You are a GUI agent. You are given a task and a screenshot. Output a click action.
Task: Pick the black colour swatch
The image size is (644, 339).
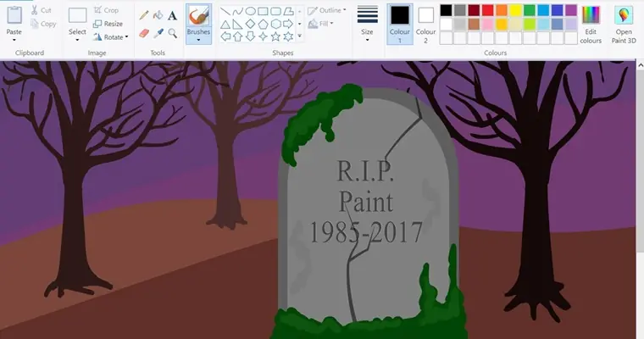(x=446, y=10)
